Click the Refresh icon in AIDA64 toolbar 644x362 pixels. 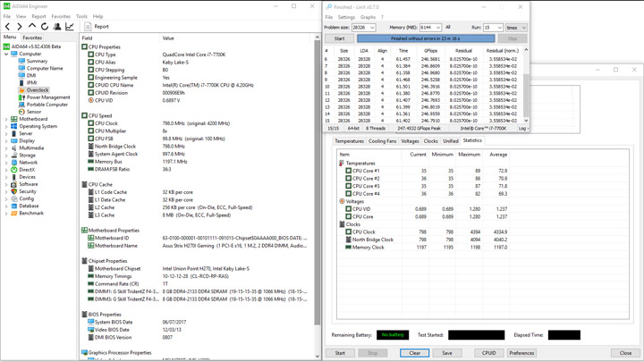[x=45, y=27]
